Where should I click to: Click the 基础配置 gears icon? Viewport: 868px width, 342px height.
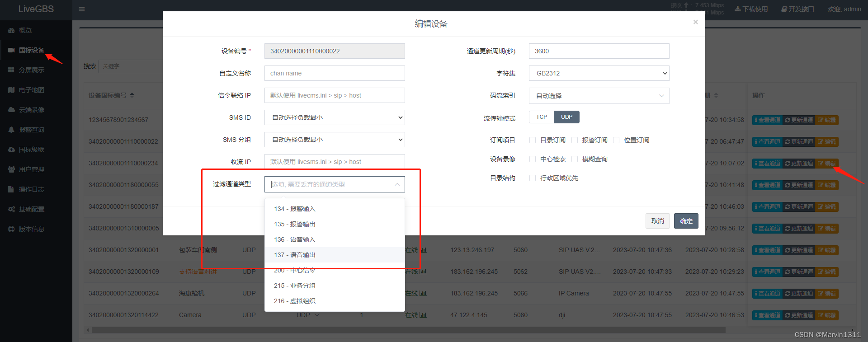click(x=11, y=209)
